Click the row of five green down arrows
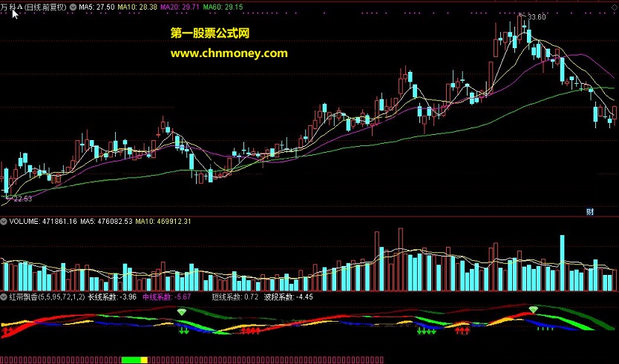This screenshot has height=364, width=619. click(x=426, y=331)
